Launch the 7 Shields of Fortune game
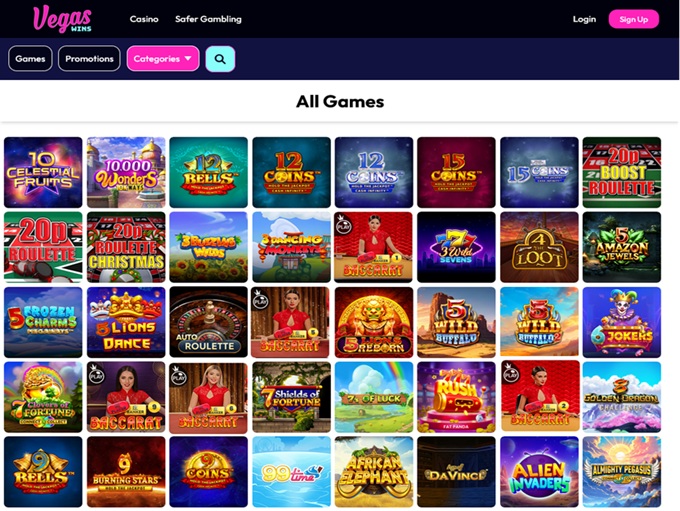The image size is (680, 511). click(291, 397)
